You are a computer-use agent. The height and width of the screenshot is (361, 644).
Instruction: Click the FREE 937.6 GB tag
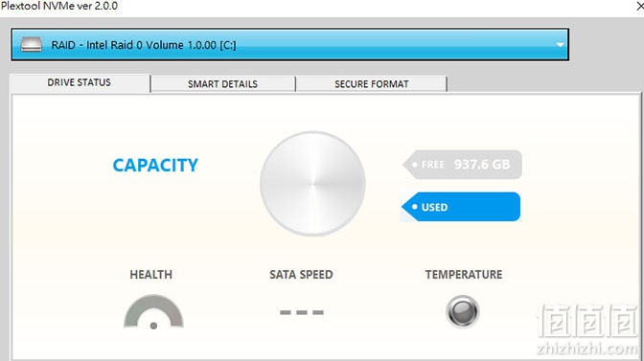[x=463, y=165]
